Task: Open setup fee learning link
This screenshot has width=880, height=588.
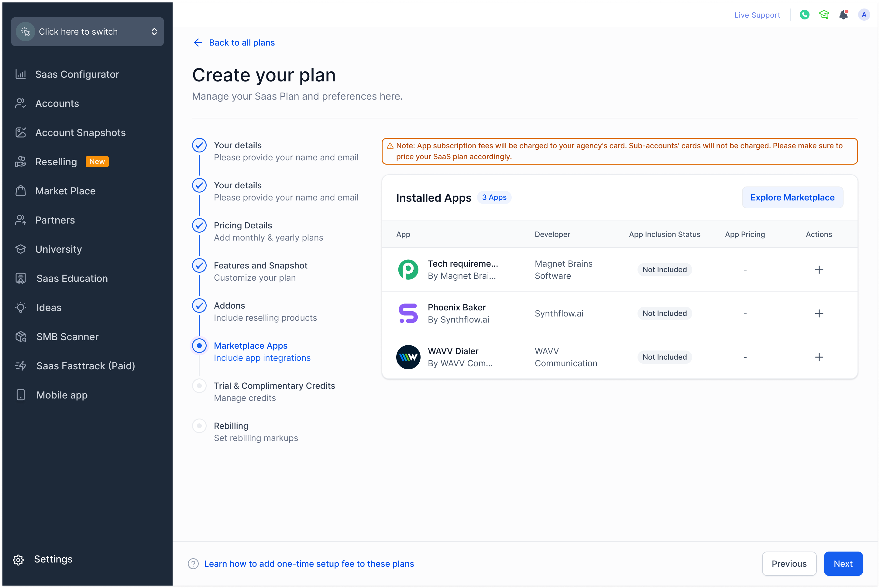Action: click(x=309, y=564)
